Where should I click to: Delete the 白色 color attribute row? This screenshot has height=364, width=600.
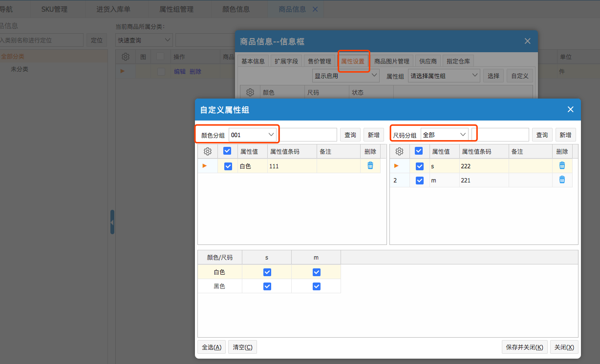(370, 166)
